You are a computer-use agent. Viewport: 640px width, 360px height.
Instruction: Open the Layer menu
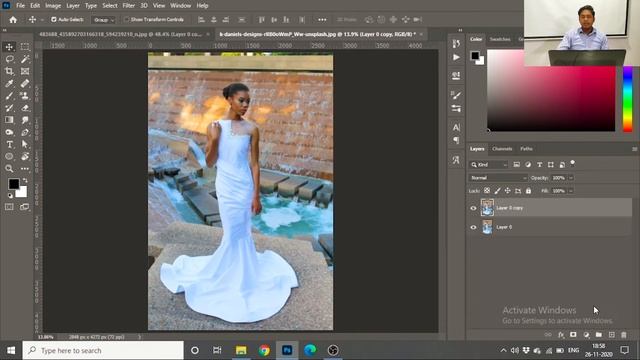point(73,6)
